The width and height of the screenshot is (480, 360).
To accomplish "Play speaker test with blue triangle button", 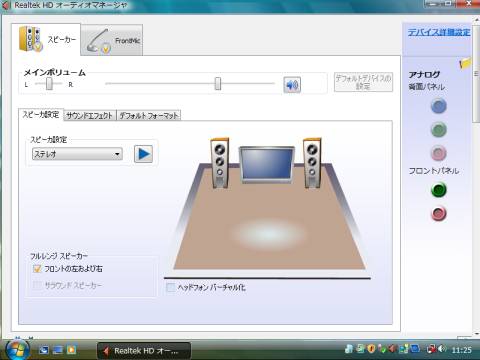I will tap(143, 154).
